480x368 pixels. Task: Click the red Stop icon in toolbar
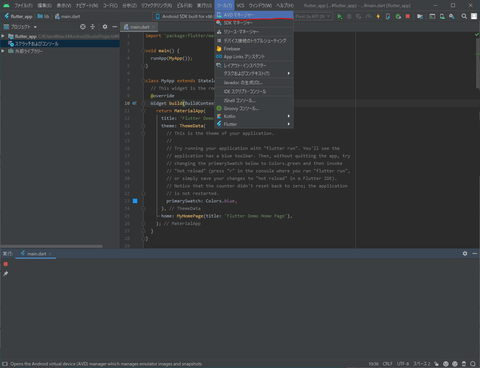point(408,16)
